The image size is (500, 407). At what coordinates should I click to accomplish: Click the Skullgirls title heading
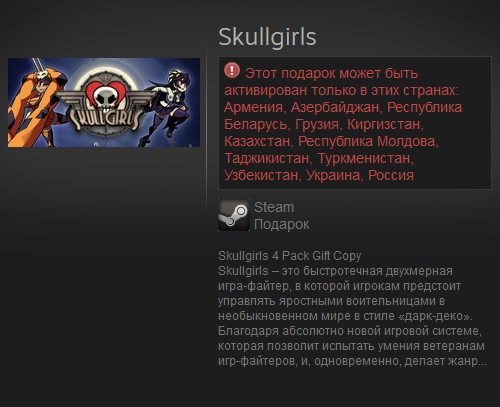267,37
